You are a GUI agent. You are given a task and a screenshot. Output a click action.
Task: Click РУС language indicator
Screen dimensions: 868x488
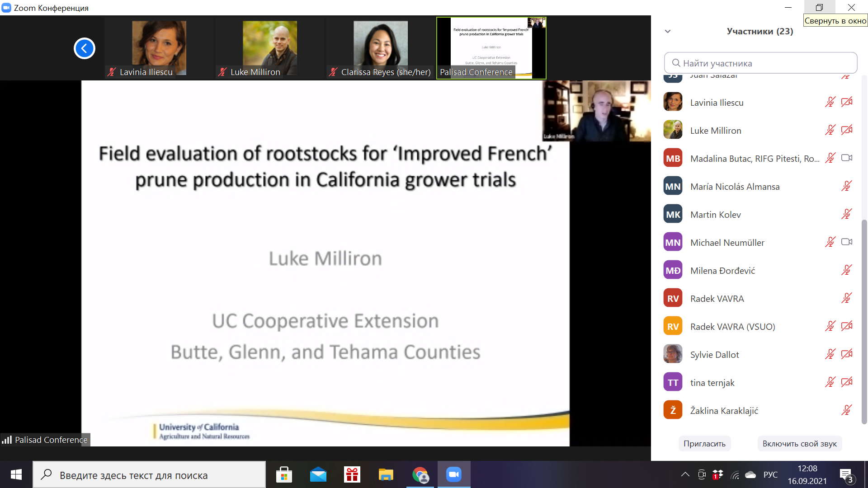click(x=770, y=474)
